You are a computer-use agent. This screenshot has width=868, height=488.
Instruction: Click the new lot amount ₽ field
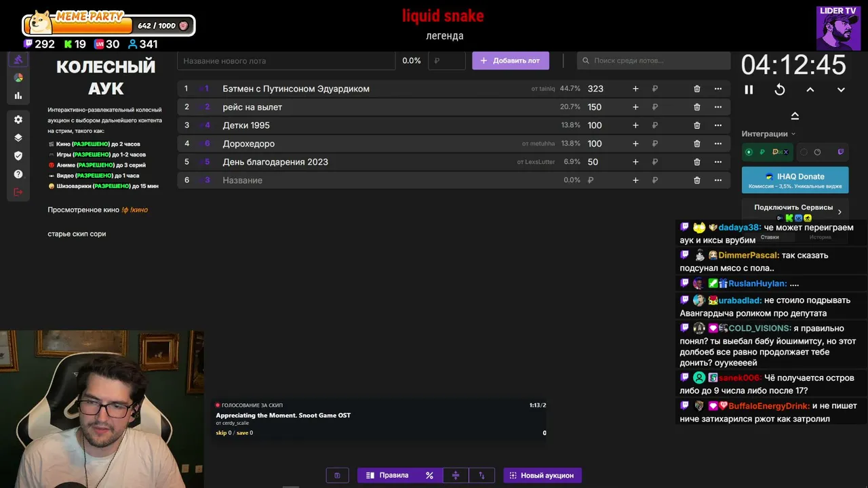click(x=447, y=60)
